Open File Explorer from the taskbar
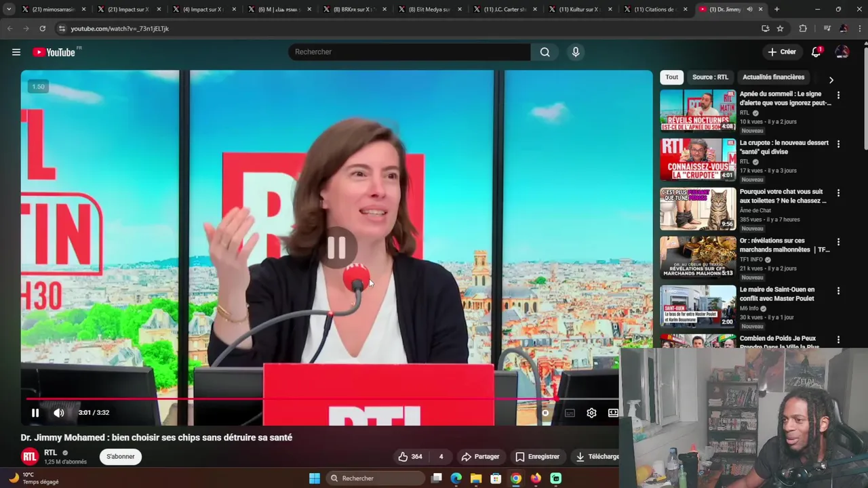Screen dimensions: 868x488 coord(476,479)
